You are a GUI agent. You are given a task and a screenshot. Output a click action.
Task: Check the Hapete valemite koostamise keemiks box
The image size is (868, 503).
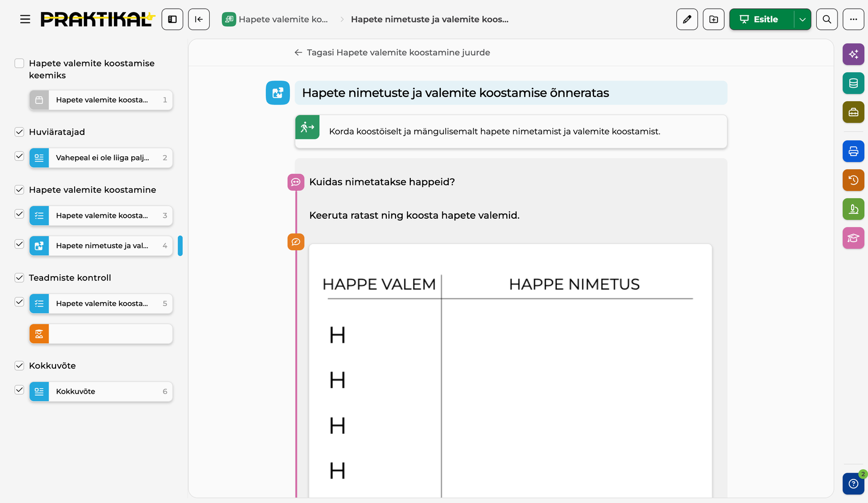pyautogui.click(x=19, y=63)
